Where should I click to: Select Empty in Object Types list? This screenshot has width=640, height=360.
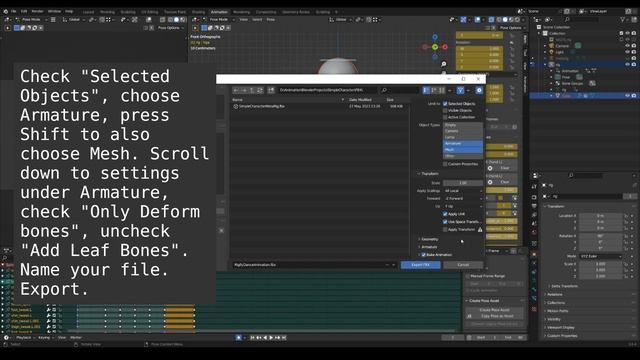pos(463,125)
